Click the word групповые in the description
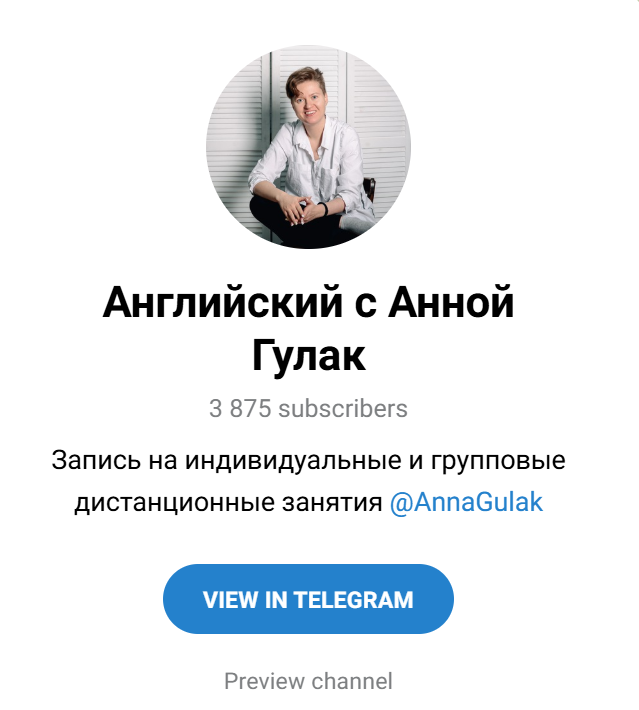The image size is (639, 710). click(498, 462)
